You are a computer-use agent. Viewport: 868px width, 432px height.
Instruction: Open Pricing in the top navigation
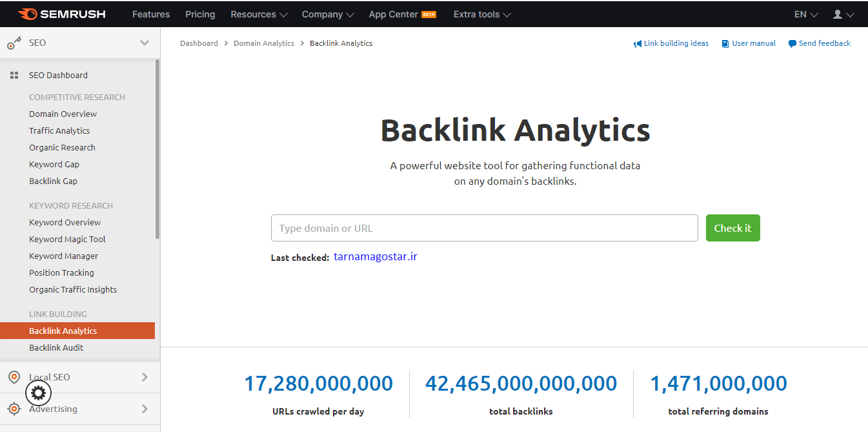pyautogui.click(x=200, y=14)
